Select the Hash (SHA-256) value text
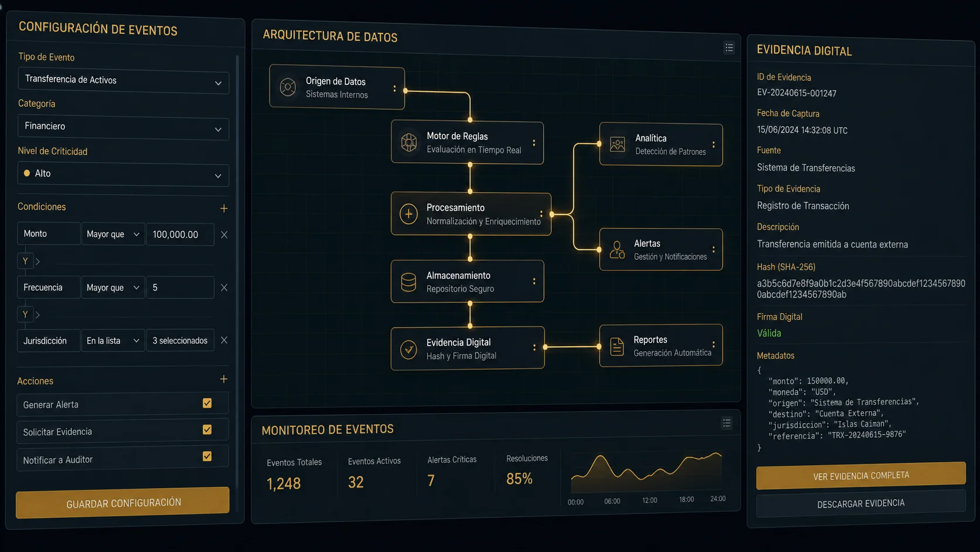This screenshot has width=980, height=552. pos(860,289)
